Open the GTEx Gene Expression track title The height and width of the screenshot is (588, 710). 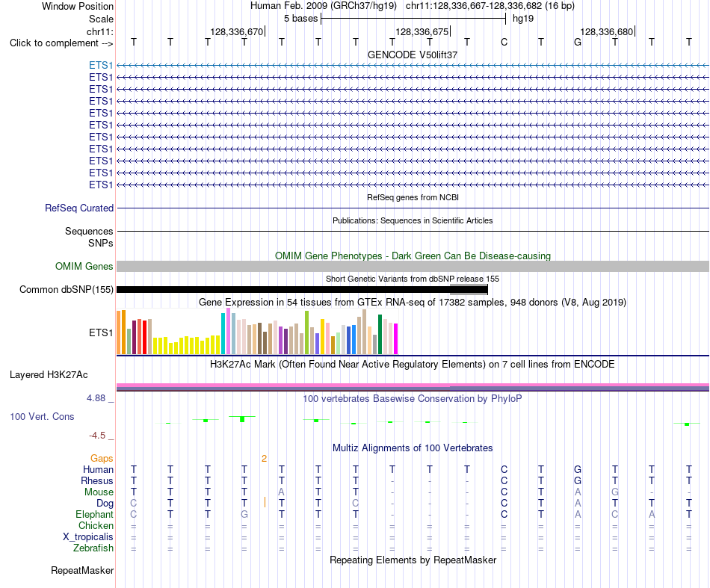pos(413,303)
